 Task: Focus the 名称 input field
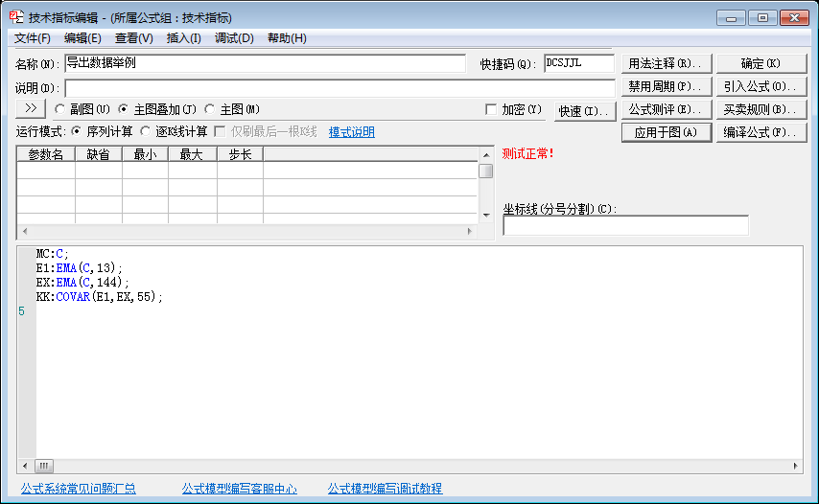click(266, 63)
